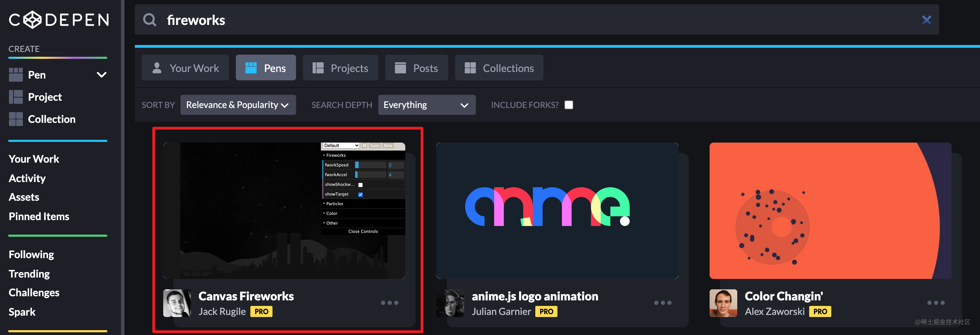980x335 pixels.
Task: Expand the Color folder in controls
Action: (363, 214)
